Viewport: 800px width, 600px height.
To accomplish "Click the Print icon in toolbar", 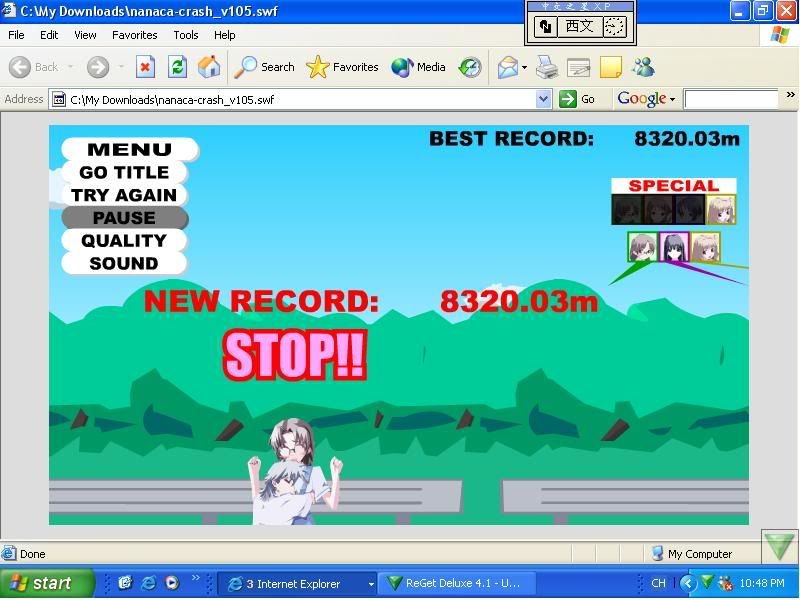I will 547,67.
